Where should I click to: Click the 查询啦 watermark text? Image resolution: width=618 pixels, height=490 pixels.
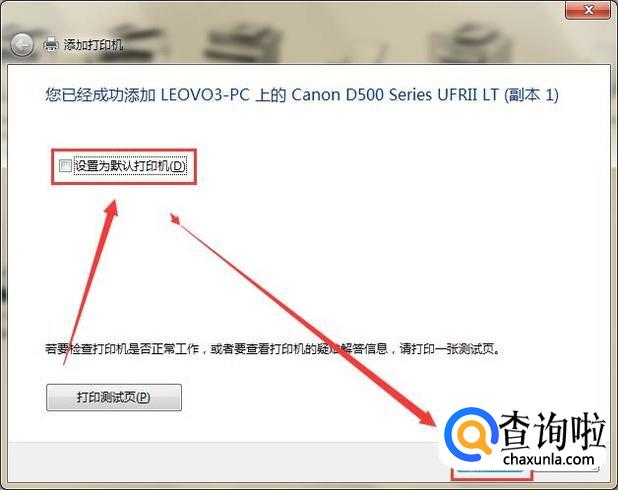tap(552, 432)
